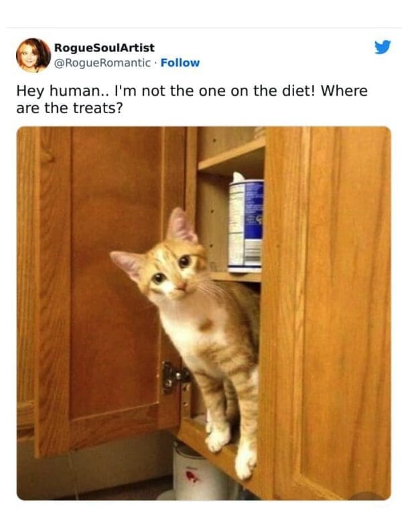402x532 pixels.
Task: Click the Follow link beside the handle
Action: click(x=180, y=63)
